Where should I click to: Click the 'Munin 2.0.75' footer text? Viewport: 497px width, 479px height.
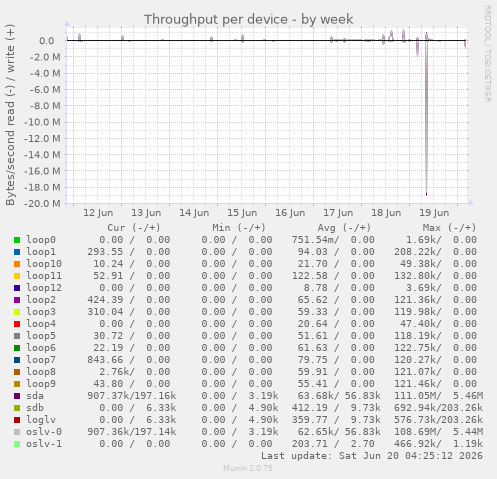(x=248, y=468)
